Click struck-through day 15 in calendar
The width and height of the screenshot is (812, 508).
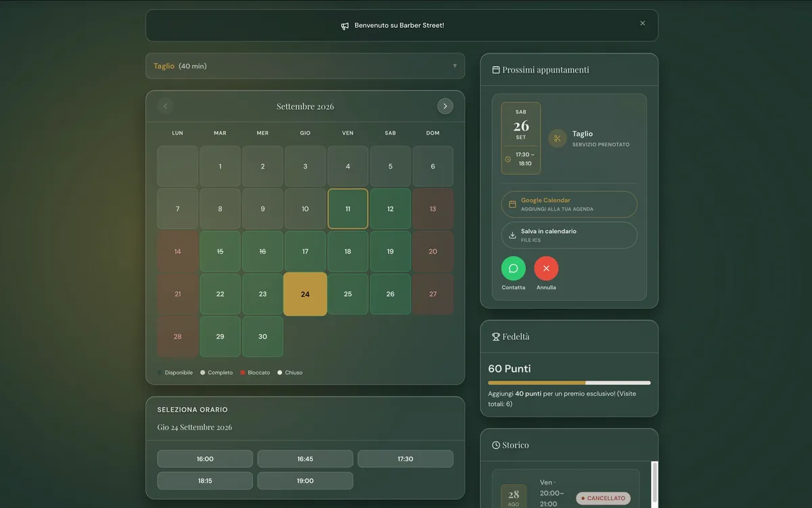220,251
